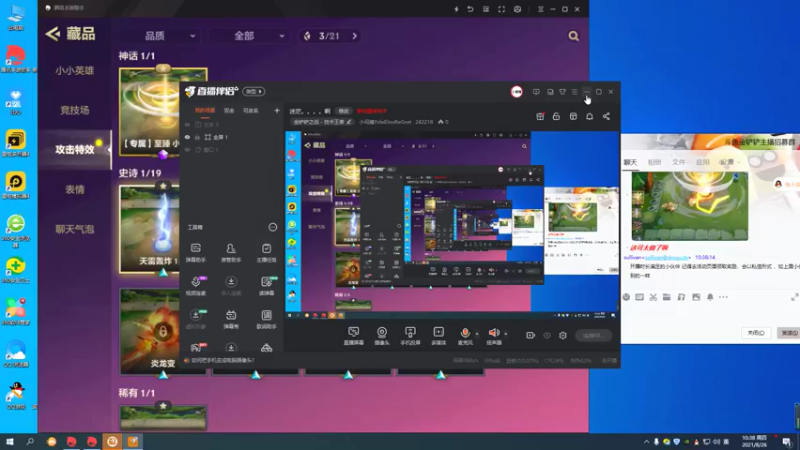
Task: Open the 文件 tab in QQ chat window
Action: 679,162
